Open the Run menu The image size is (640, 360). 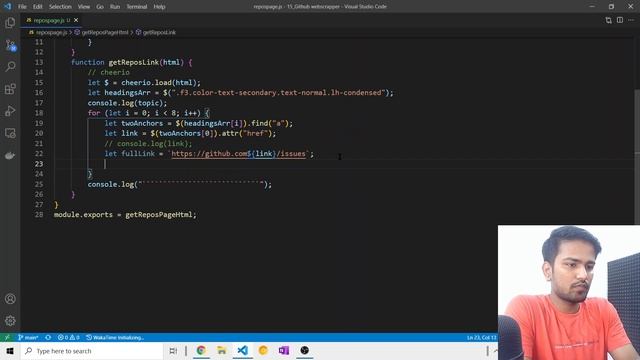[115, 7]
